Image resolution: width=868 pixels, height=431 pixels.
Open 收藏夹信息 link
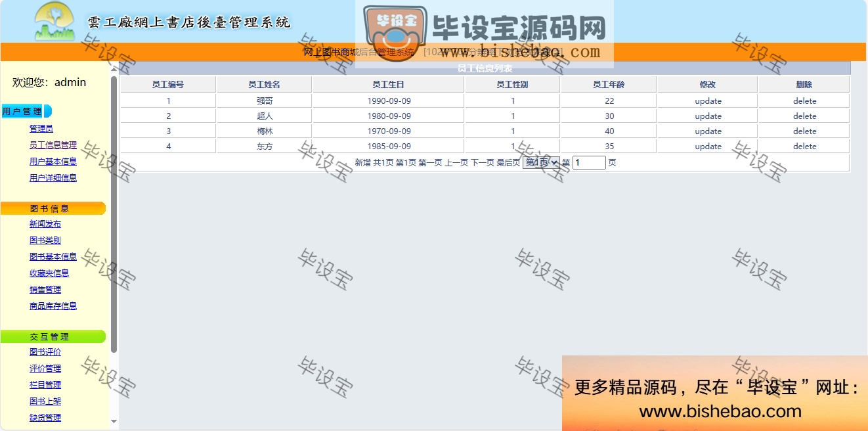[x=49, y=273]
